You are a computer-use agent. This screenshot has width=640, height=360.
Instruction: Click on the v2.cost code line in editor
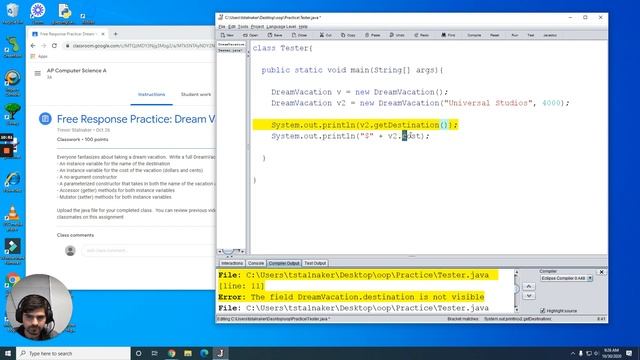pyautogui.click(x=350, y=136)
